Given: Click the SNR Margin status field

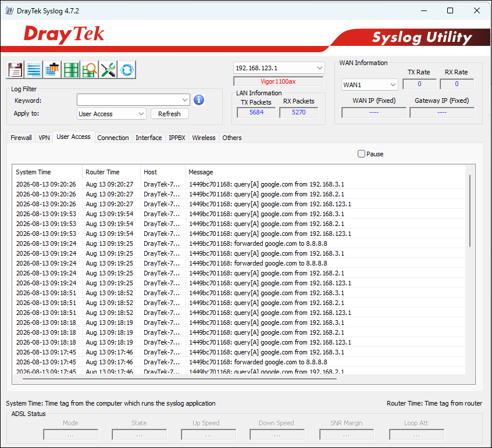Looking at the screenshot, I should [347, 435].
